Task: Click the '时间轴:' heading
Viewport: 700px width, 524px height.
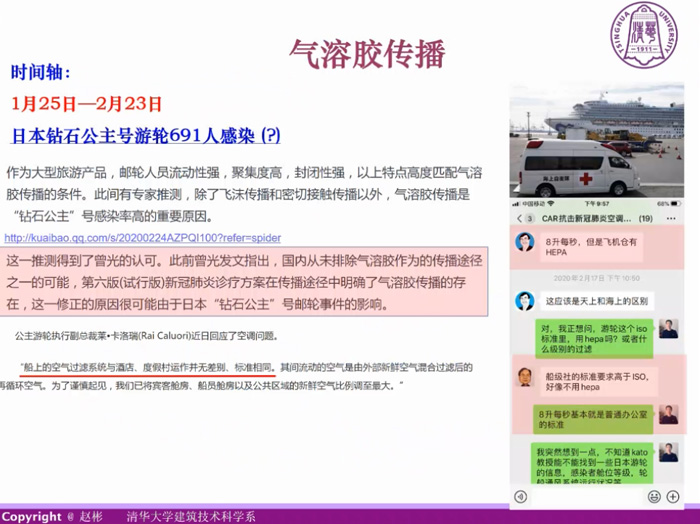Action: pos(40,72)
